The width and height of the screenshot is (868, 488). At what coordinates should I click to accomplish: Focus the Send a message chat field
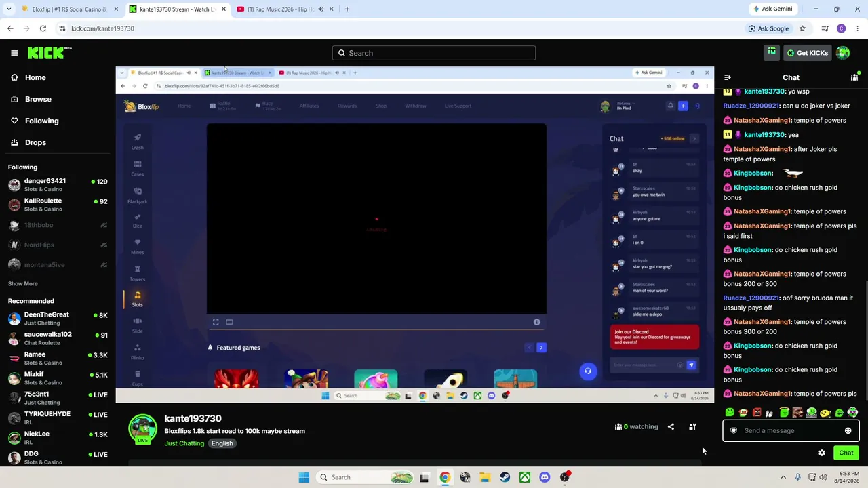791,430
